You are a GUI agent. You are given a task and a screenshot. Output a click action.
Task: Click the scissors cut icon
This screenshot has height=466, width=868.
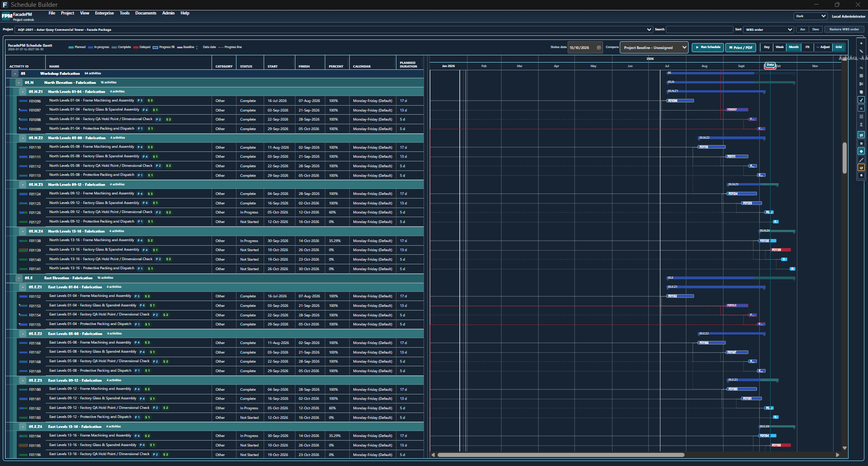861,84
